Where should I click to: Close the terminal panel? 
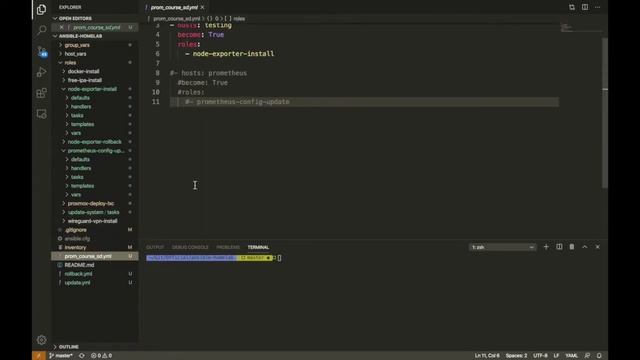click(597, 247)
